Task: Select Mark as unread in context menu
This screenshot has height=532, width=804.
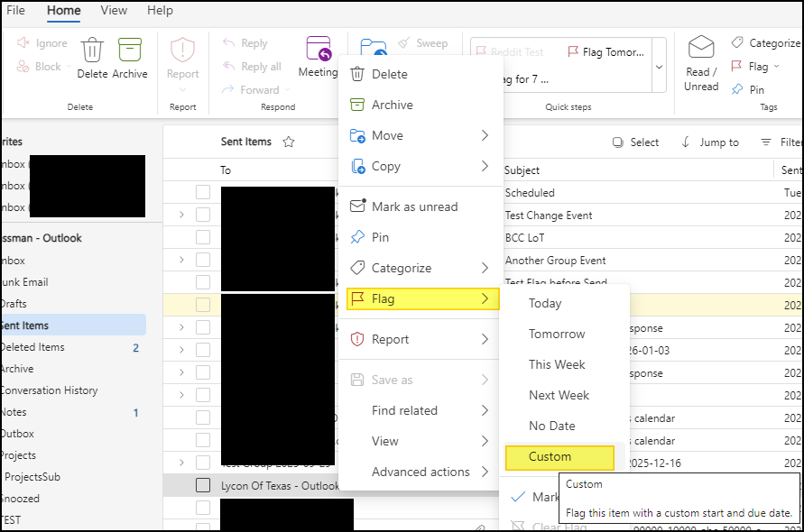Action: click(x=414, y=206)
